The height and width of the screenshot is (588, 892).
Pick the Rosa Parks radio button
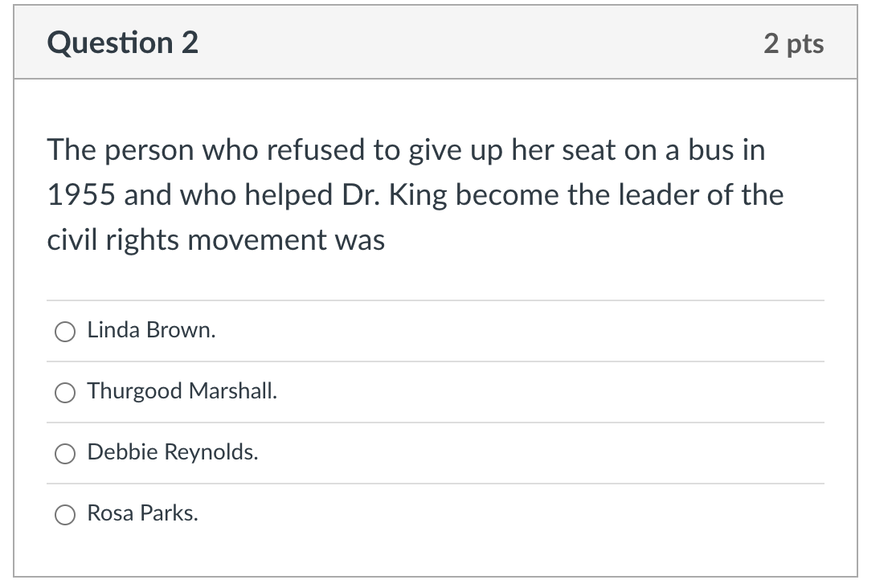pyautogui.click(x=65, y=515)
